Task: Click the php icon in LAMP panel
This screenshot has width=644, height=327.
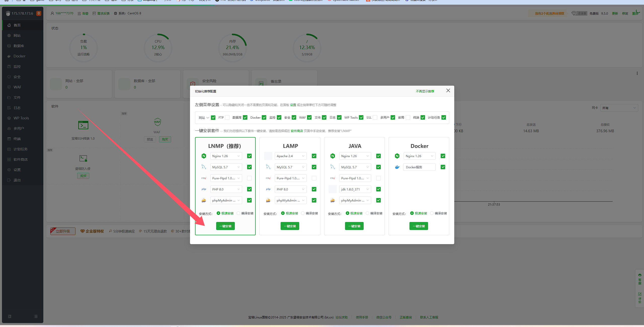Action: pyautogui.click(x=268, y=189)
